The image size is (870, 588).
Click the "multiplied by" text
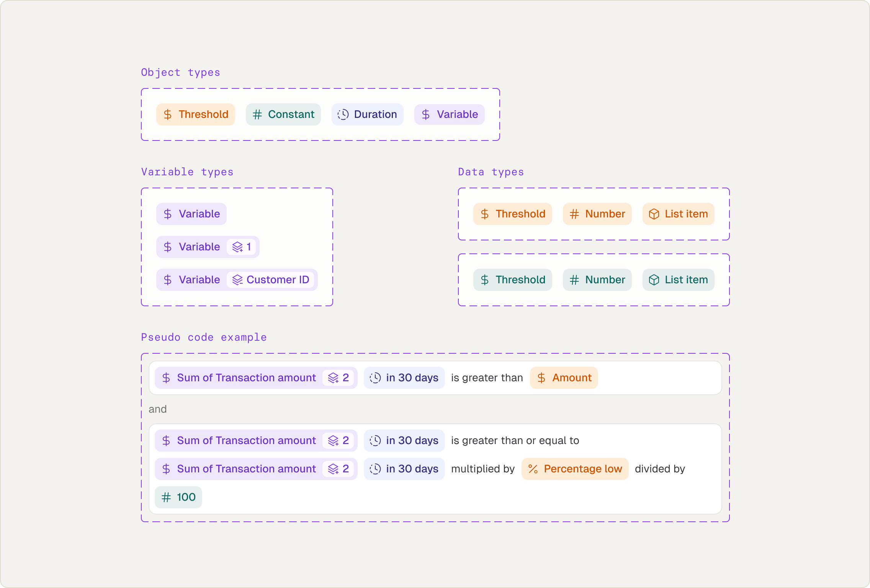[x=483, y=469]
